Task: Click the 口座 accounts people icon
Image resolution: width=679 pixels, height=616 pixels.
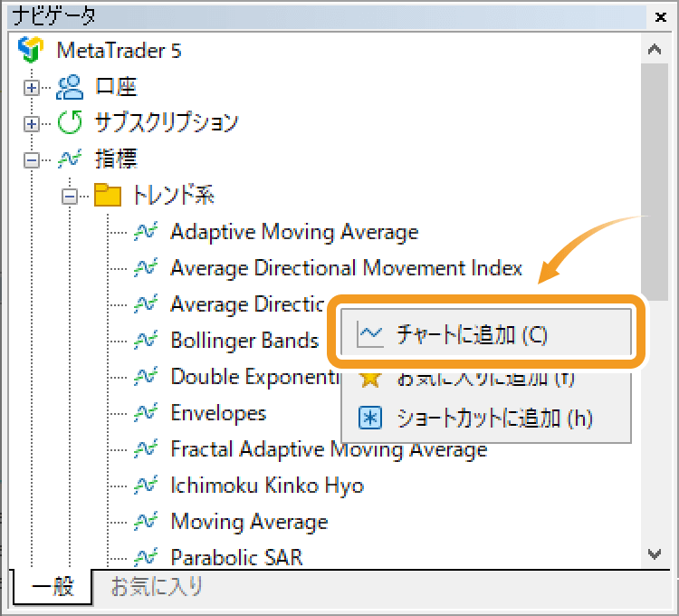Action: tap(70, 87)
